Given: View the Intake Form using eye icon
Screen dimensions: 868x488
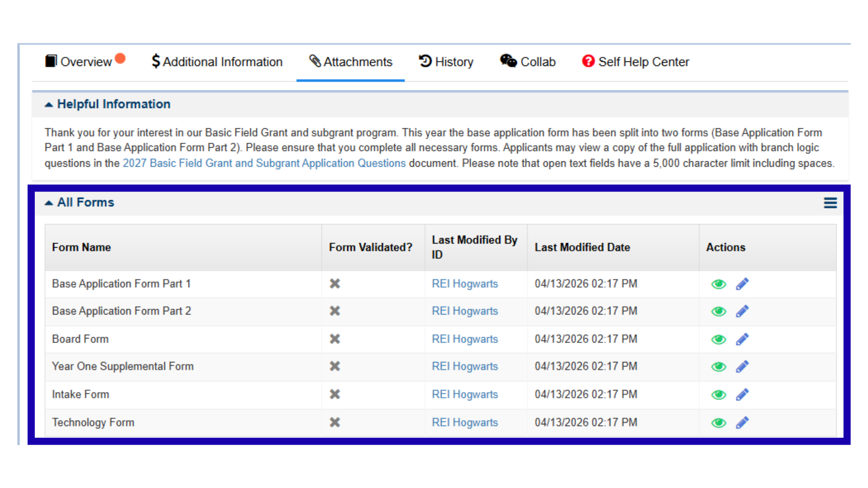Looking at the screenshot, I should (x=718, y=394).
